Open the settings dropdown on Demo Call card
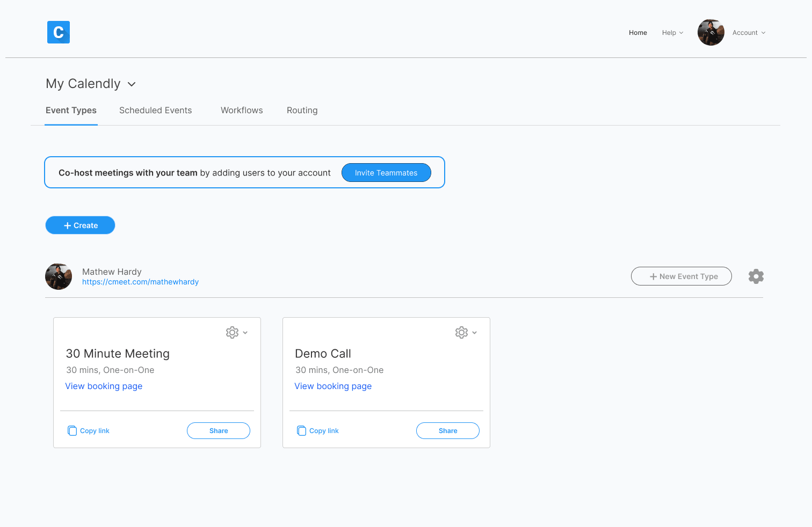Image resolution: width=812 pixels, height=527 pixels. [x=474, y=332]
